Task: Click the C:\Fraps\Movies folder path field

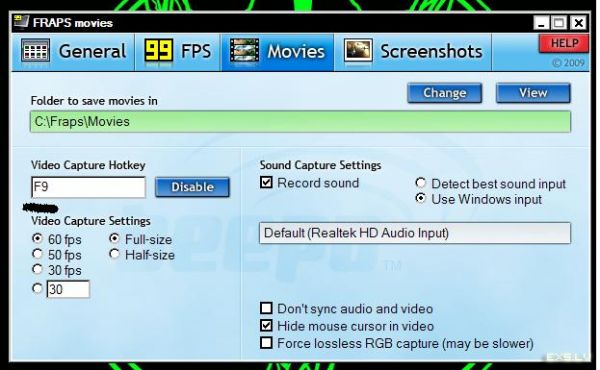Action: pyautogui.click(x=300, y=122)
